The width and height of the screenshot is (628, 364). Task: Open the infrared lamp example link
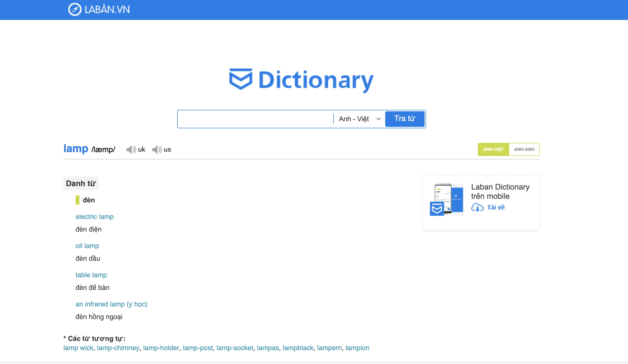pyautogui.click(x=111, y=304)
